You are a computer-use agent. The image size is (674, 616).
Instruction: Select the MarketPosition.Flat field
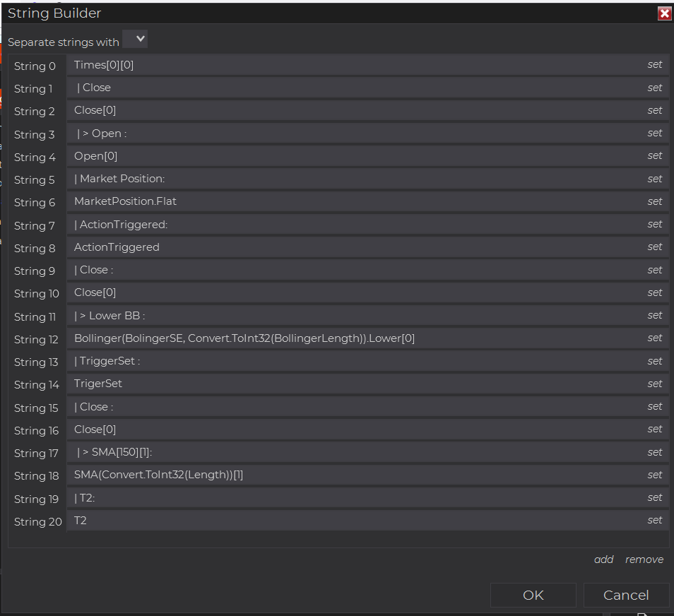[x=367, y=201]
